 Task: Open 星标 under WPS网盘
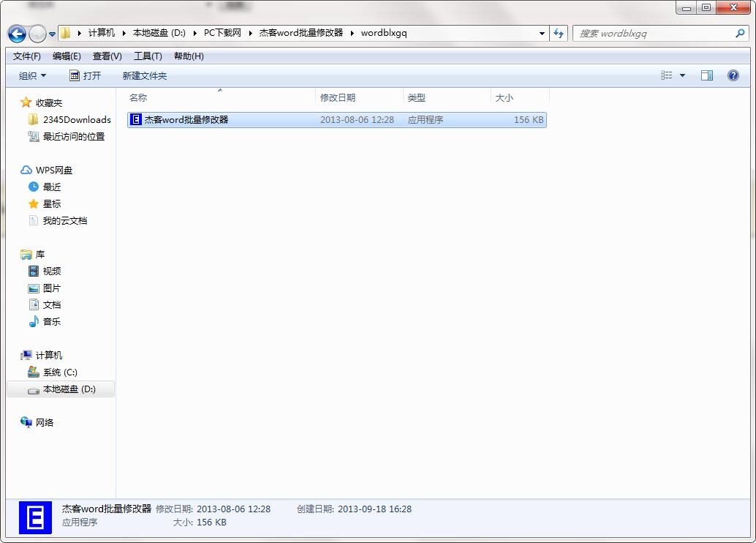point(52,203)
